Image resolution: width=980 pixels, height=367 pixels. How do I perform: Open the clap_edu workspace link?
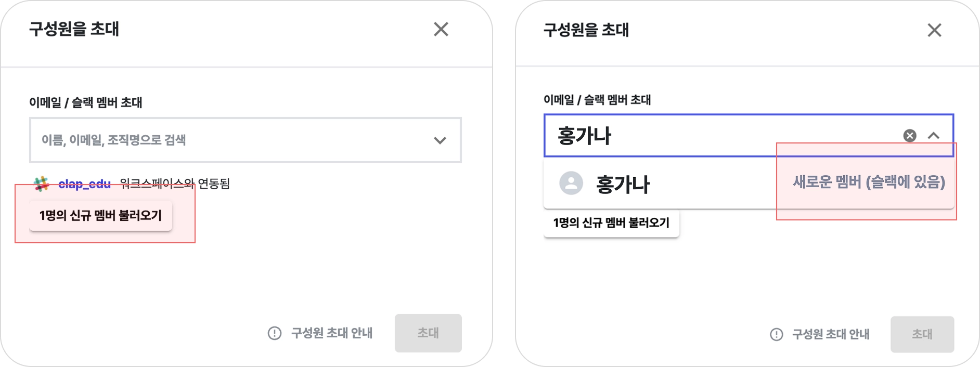[x=84, y=184]
